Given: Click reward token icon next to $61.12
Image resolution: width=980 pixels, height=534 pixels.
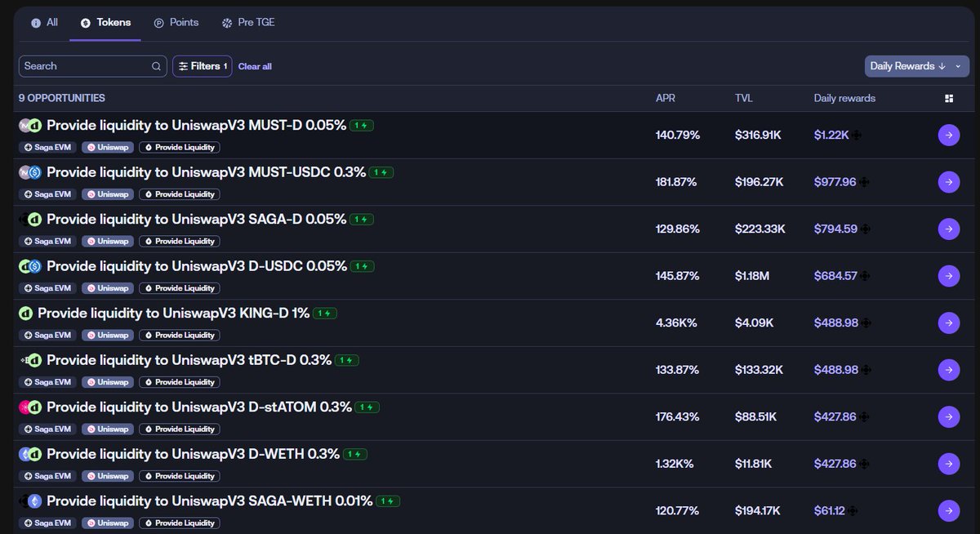Looking at the screenshot, I should click(x=853, y=511).
